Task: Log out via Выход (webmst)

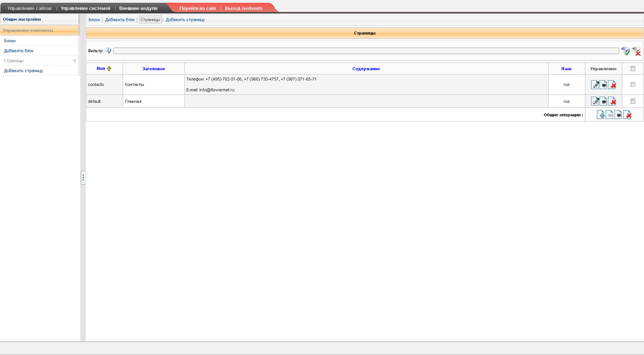Action: tap(244, 8)
